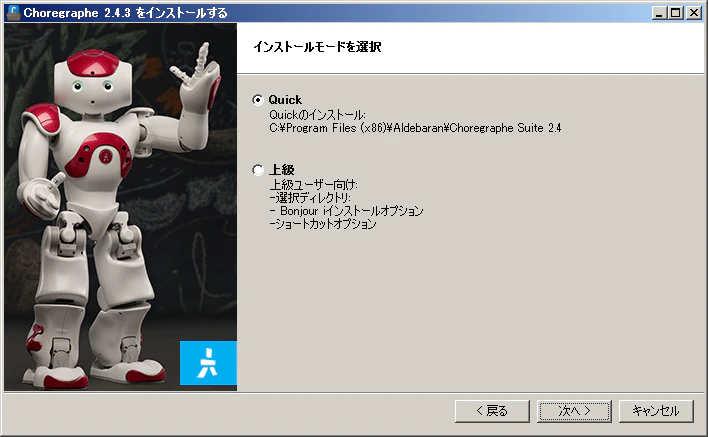
Task: Click the < 戻る back button
Action: (x=492, y=411)
